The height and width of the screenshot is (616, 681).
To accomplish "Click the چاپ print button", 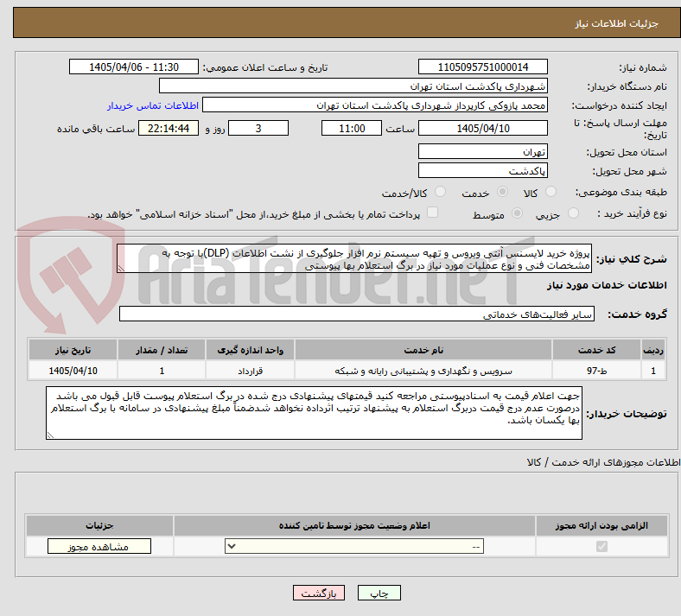I will [379, 594].
